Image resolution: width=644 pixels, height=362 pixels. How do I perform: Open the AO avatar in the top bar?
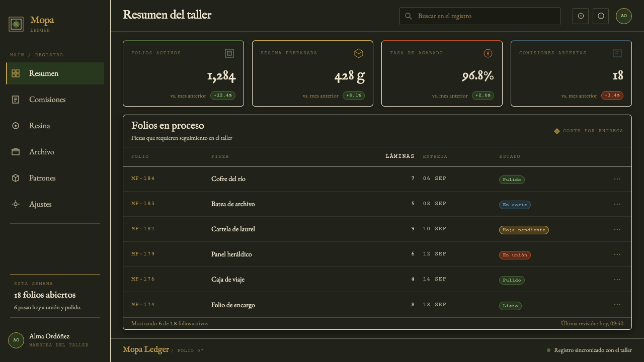[x=624, y=16]
